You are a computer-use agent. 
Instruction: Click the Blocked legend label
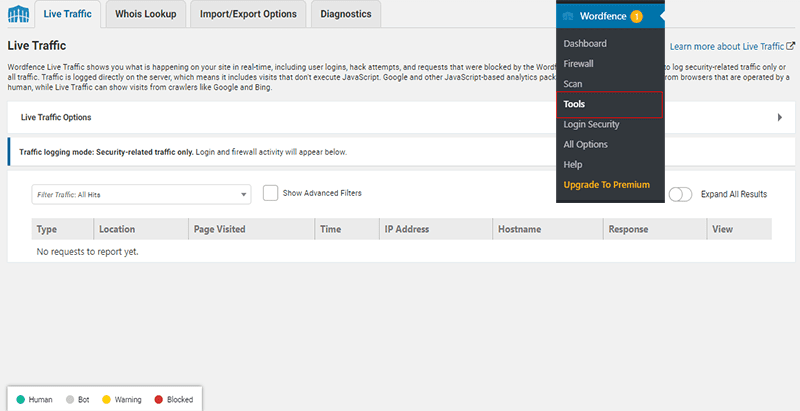click(x=180, y=400)
